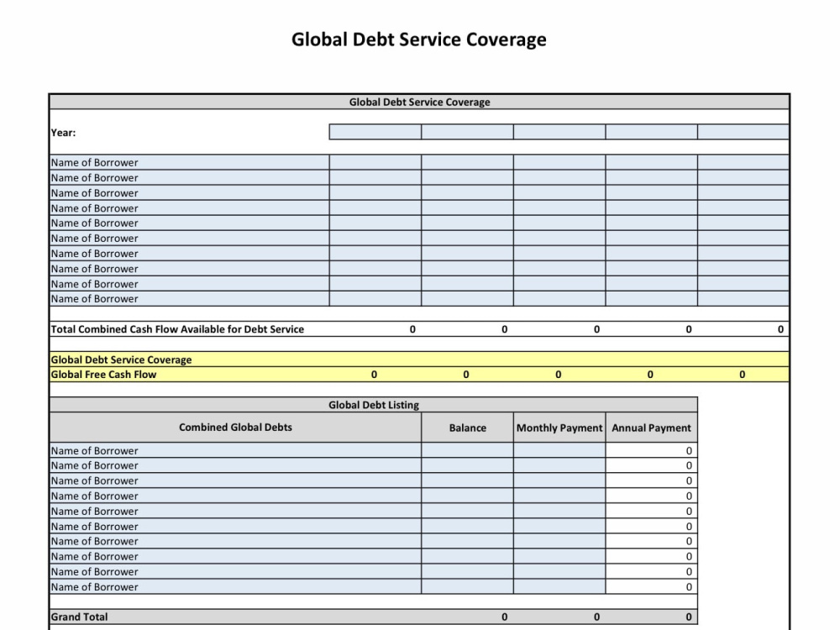Select first Name of Borrower cell under Year
Image resolution: width=840 pixels, height=630 pixels.
click(190, 162)
